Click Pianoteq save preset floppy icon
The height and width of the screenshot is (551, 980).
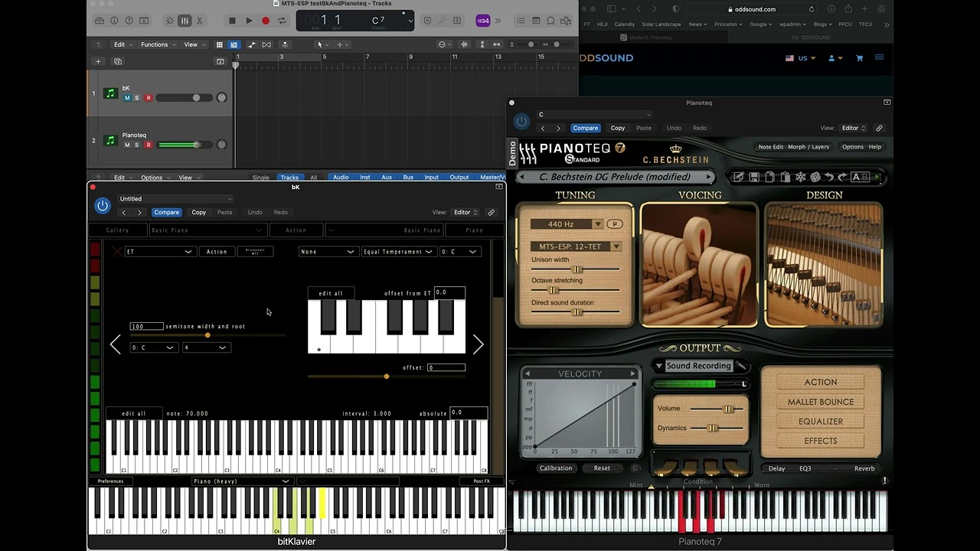(x=754, y=177)
